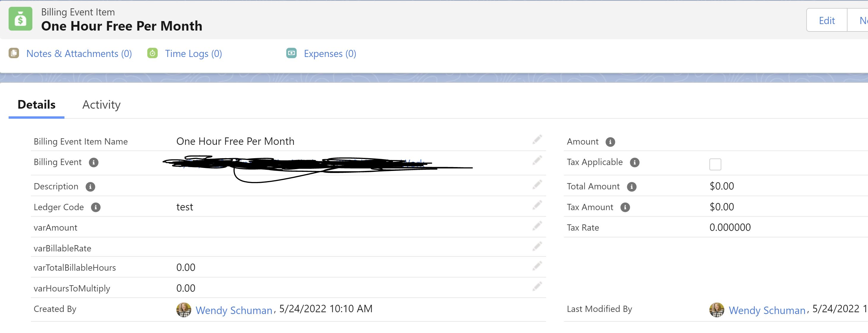Toggle the Tax Applicable checkbox

[x=715, y=164]
